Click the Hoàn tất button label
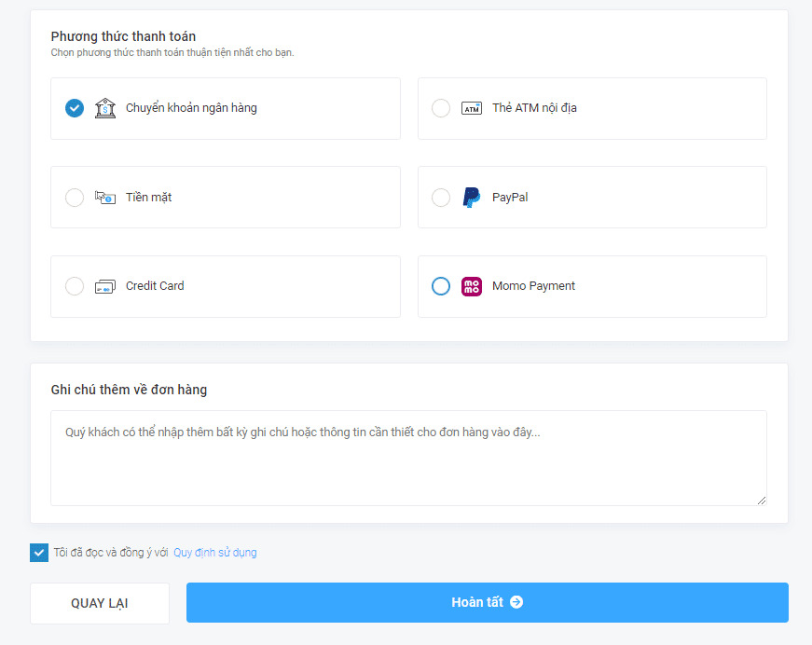The image size is (812, 645). tap(476, 602)
